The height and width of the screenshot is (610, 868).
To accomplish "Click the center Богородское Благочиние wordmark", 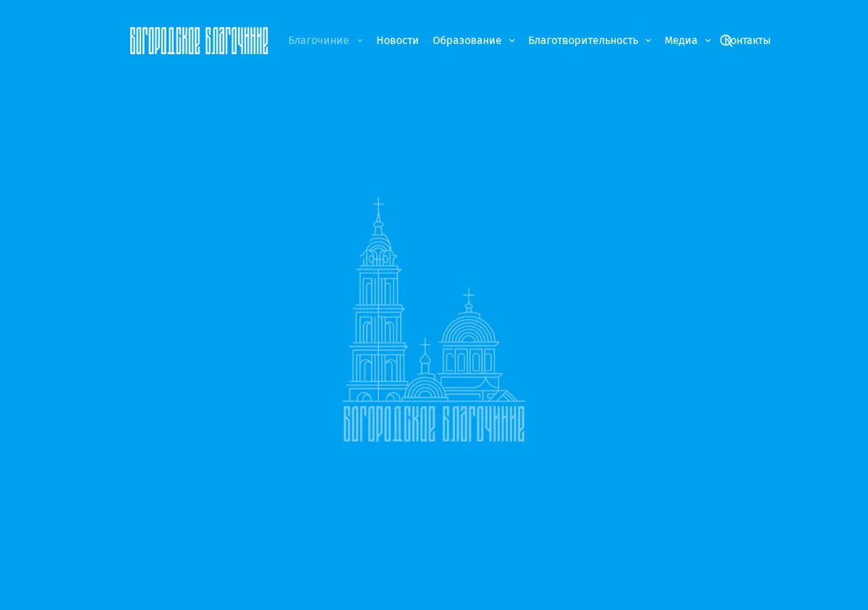I will click(x=434, y=424).
